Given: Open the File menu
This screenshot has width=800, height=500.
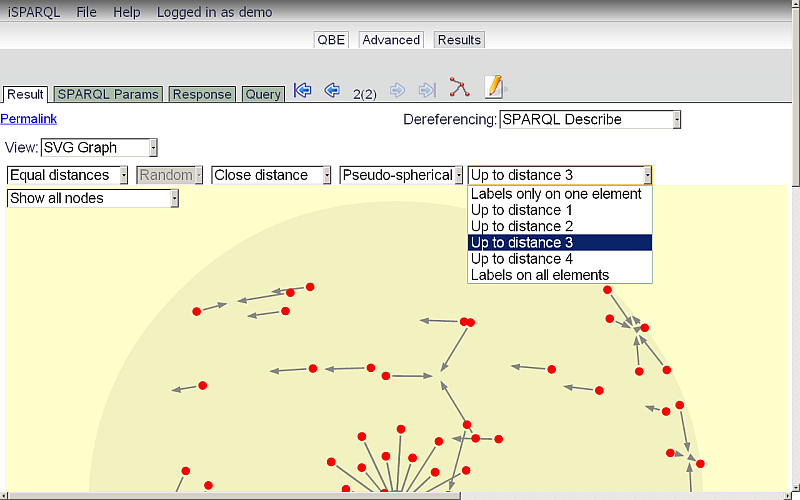Looking at the screenshot, I should pos(86,12).
